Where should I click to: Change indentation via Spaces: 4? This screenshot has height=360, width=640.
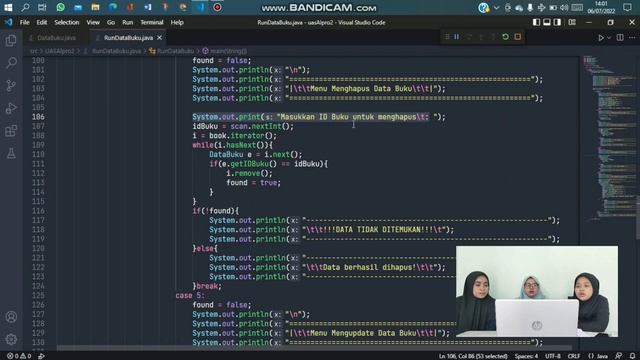click(x=526, y=356)
